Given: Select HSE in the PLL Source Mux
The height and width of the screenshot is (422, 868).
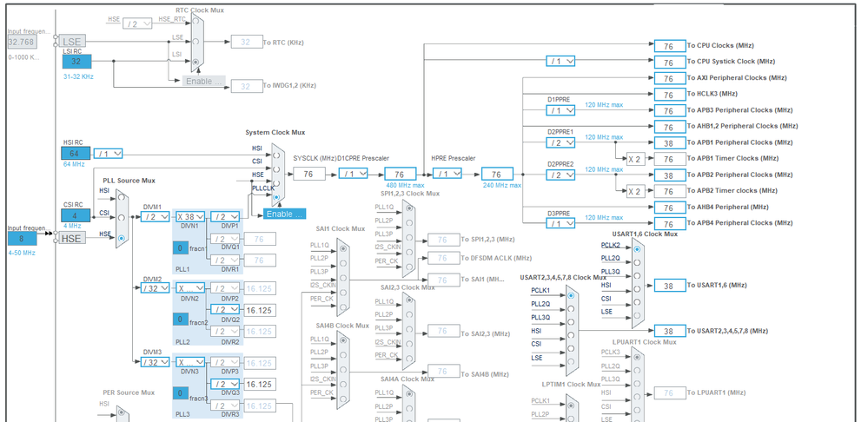Looking at the screenshot, I should [x=122, y=238].
